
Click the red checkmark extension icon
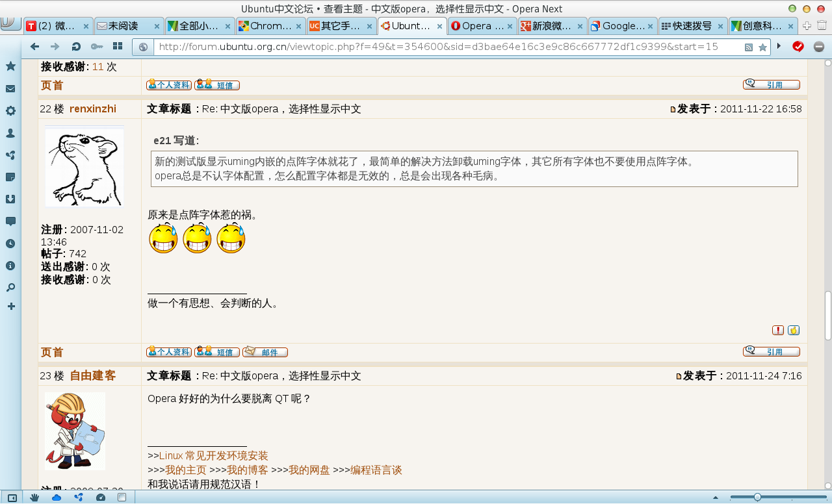point(798,47)
